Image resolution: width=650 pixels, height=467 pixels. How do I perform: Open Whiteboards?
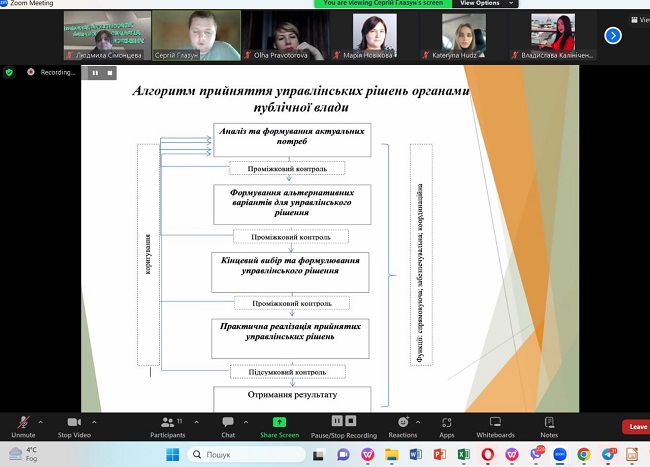[x=495, y=427]
